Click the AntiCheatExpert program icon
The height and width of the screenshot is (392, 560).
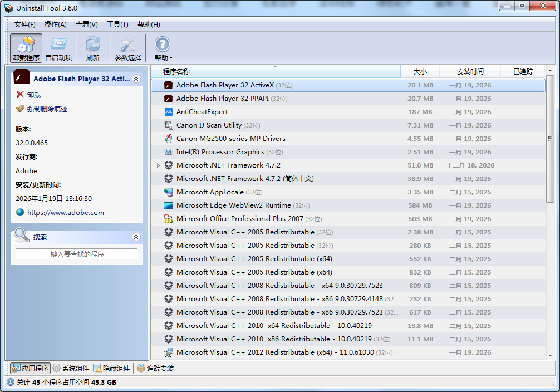coord(169,112)
